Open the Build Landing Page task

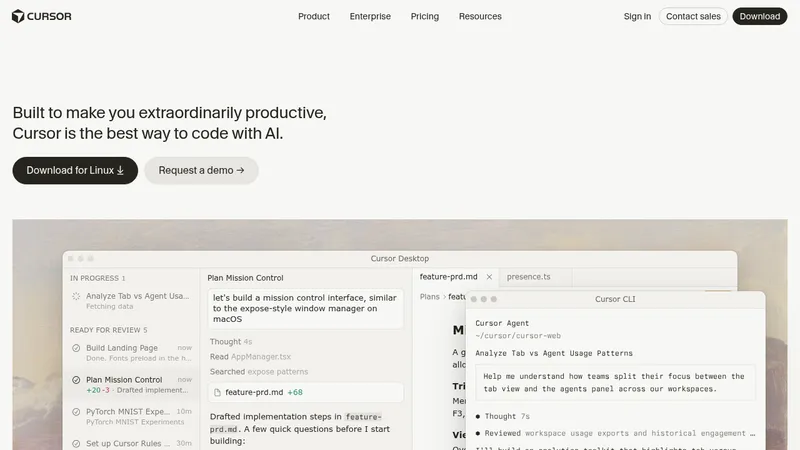point(131,353)
